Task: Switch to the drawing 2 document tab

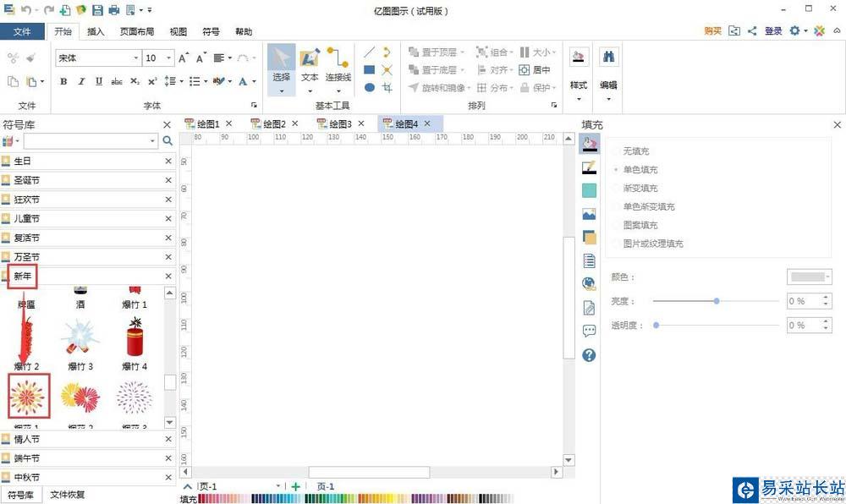Action: tap(275, 124)
